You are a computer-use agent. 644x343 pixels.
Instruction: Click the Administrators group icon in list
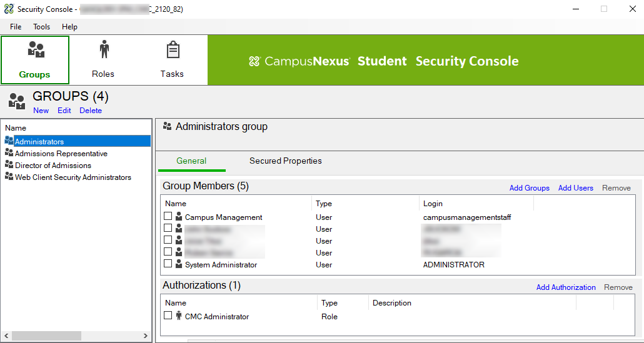point(9,141)
